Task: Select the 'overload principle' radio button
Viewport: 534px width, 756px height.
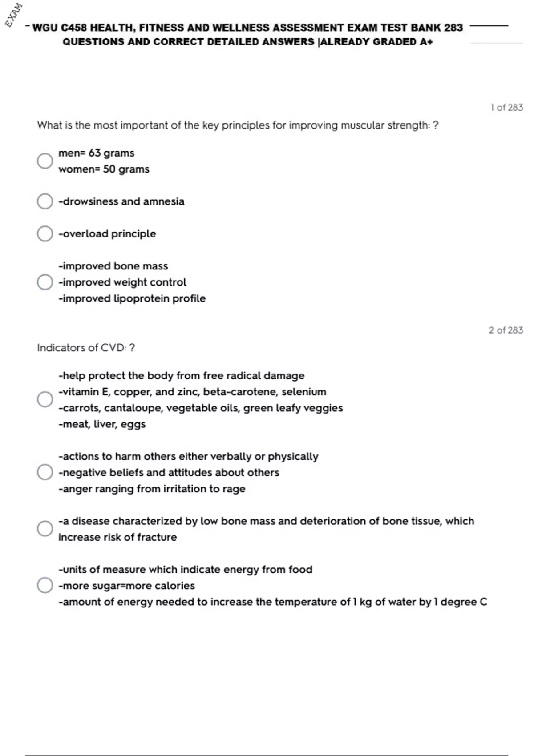Action: pyautogui.click(x=45, y=233)
